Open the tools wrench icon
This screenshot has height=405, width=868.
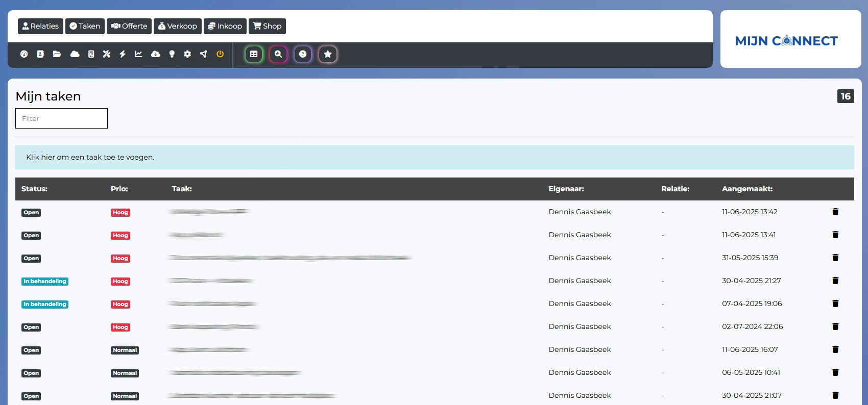pos(107,54)
